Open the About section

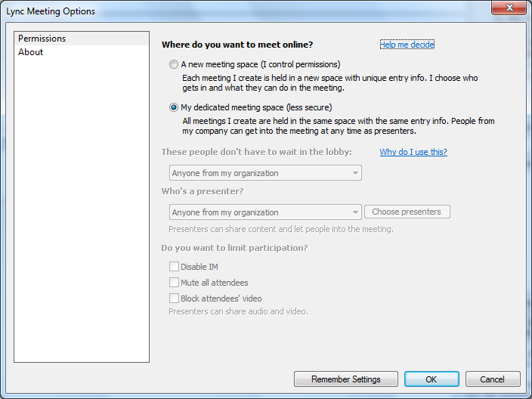31,52
